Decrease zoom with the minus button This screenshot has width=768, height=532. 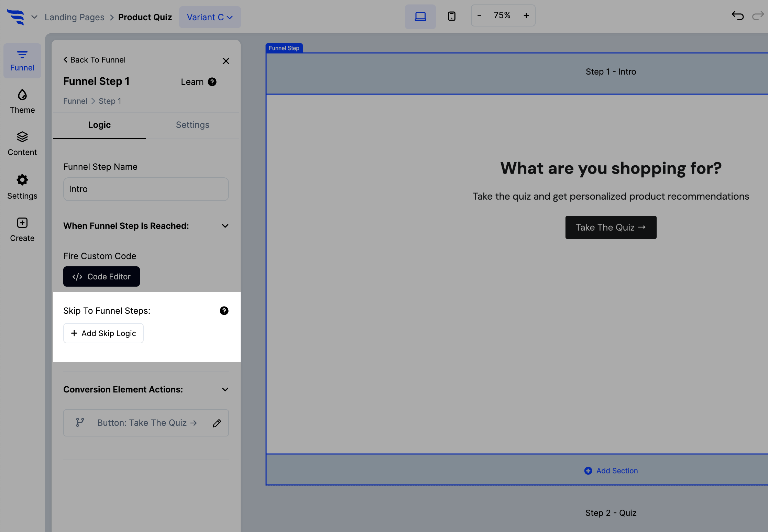click(479, 15)
